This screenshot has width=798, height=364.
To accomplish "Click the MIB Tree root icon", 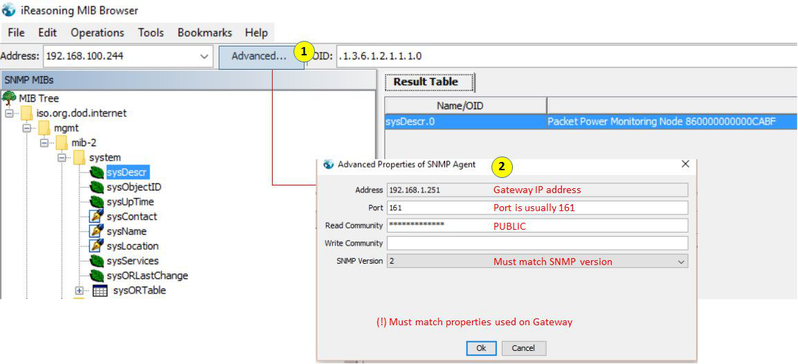I will tap(10, 97).
